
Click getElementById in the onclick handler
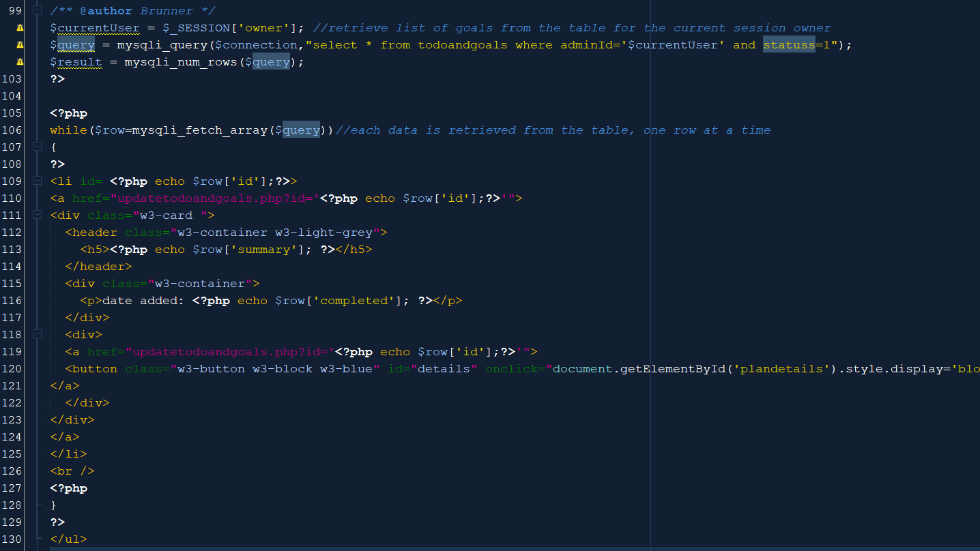[x=673, y=369]
